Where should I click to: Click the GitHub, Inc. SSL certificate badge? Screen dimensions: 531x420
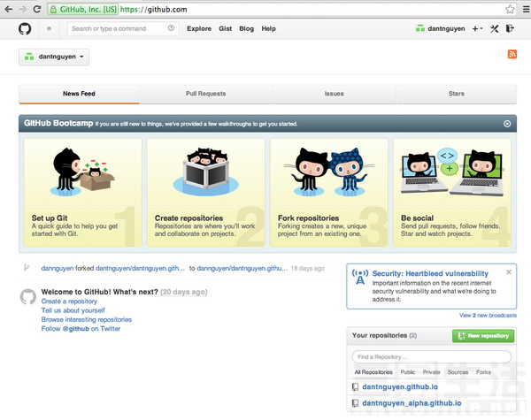tap(83, 10)
